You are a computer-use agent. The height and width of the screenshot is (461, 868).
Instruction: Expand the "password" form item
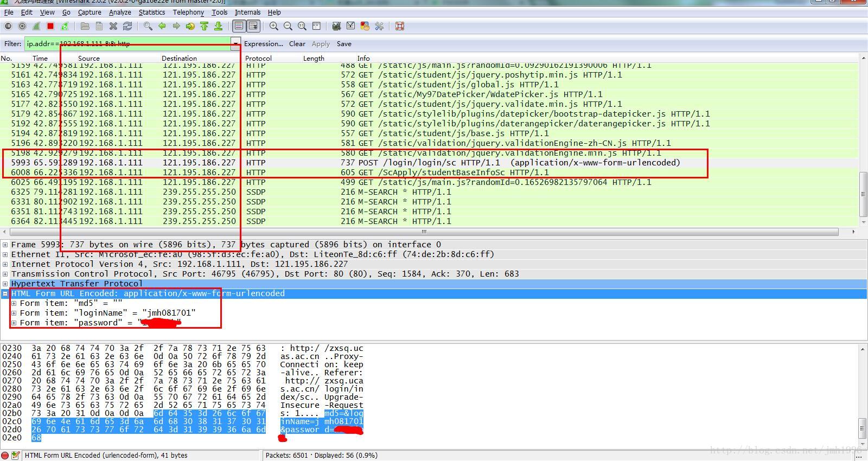click(14, 323)
